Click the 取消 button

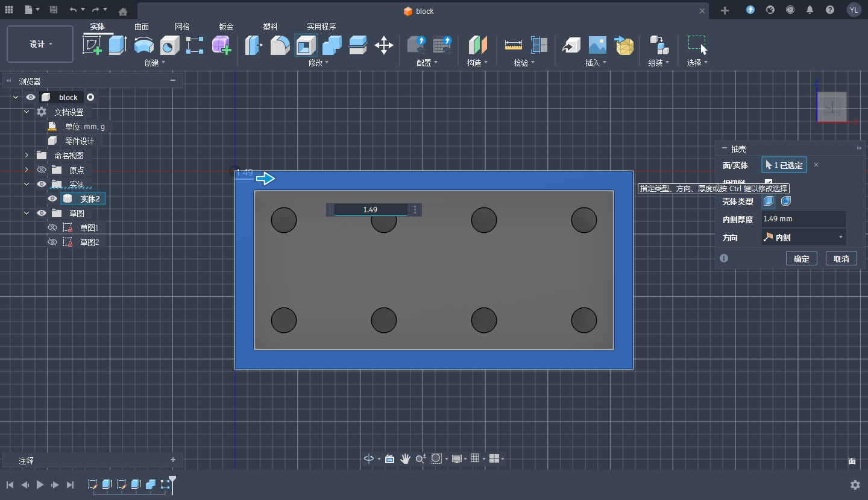pyautogui.click(x=841, y=258)
